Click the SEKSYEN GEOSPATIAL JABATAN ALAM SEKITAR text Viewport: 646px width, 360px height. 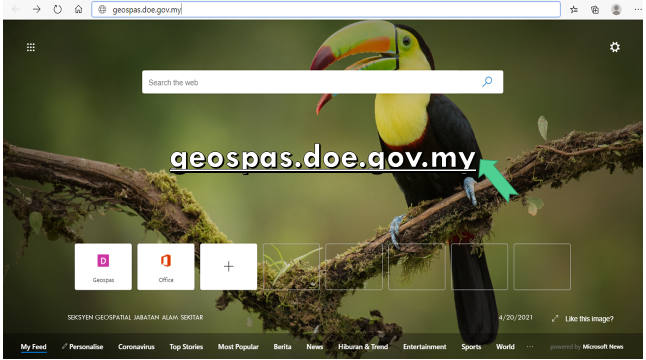tap(135, 317)
